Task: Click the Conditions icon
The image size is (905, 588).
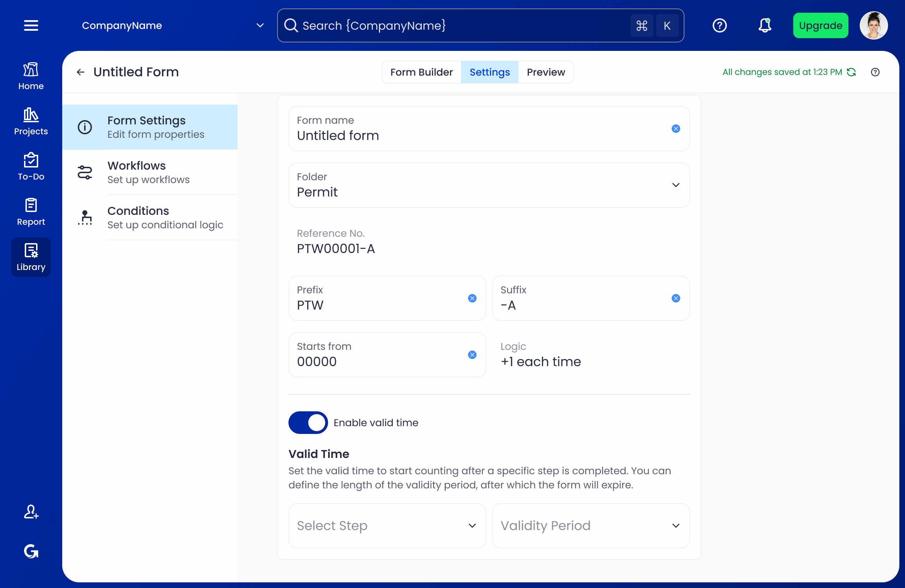Action: (85, 217)
